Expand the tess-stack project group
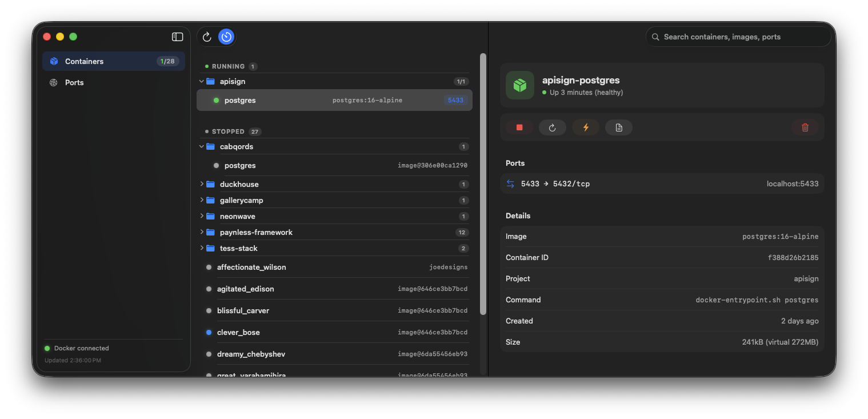The height and width of the screenshot is (419, 868). coord(202,248)
